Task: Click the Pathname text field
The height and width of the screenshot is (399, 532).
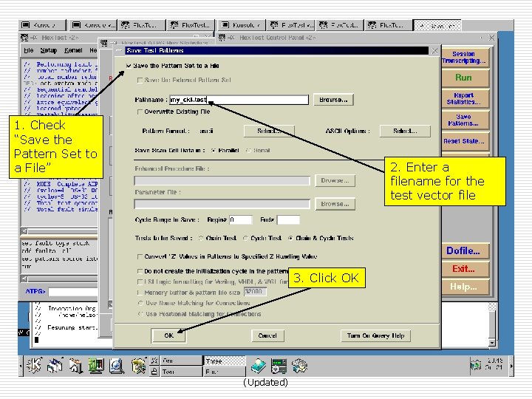Action: click(x=239, y=100)
